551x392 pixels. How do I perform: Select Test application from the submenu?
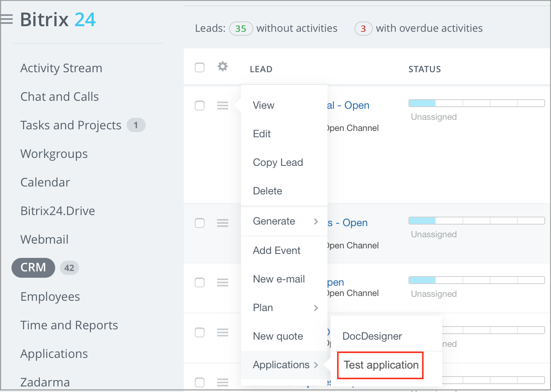coord(381,365)
